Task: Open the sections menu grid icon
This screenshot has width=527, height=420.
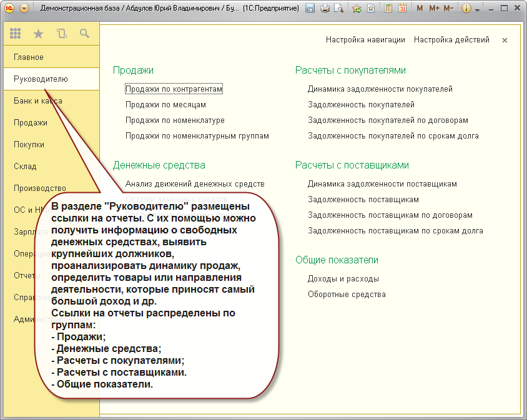Action: click(x=16, y=34)
